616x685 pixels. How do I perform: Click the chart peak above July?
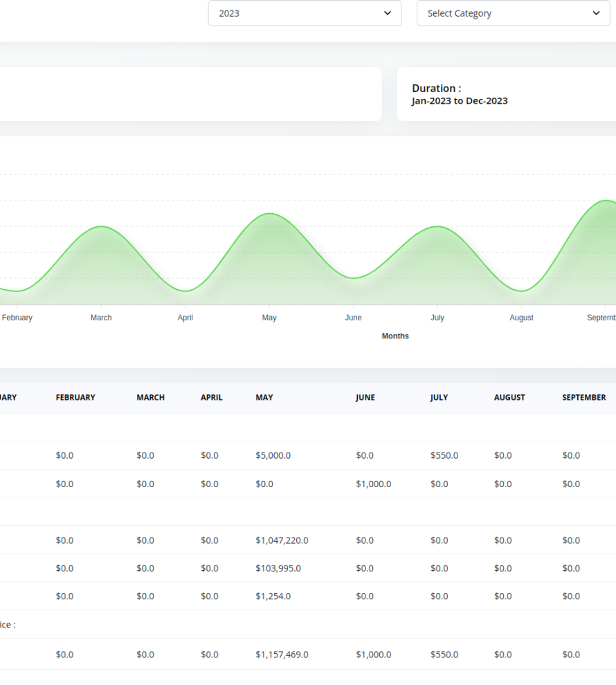click(x=437, y=227)
